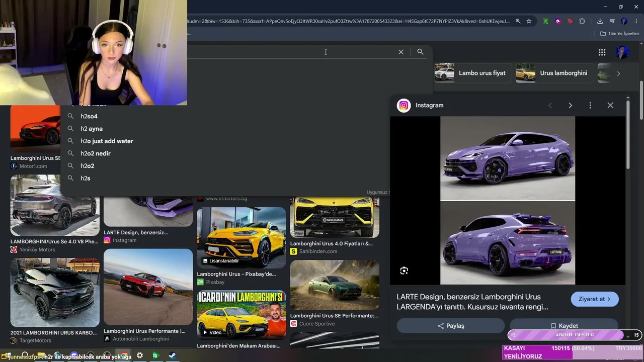Open the Chrome downloads icon
644x362 pixels.
pos(600,21)
